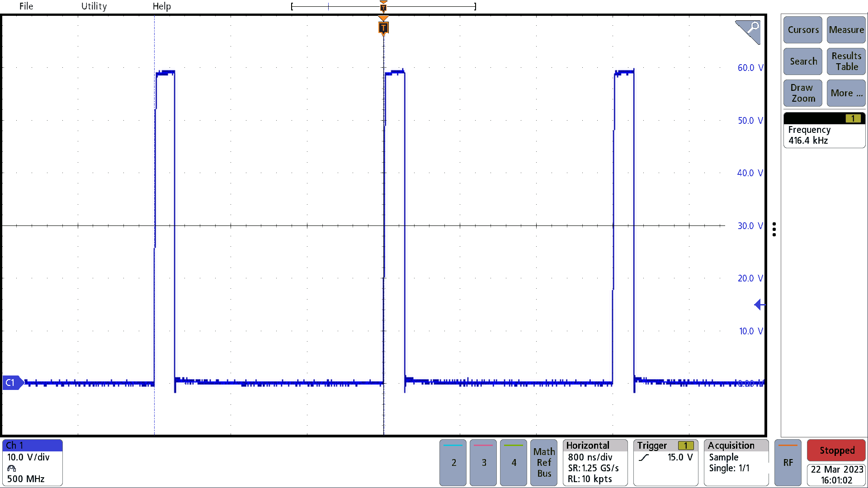Viewport: 868px width, 488px height.
Task: Open the three-dot panel handle
Action: [774, 229]
